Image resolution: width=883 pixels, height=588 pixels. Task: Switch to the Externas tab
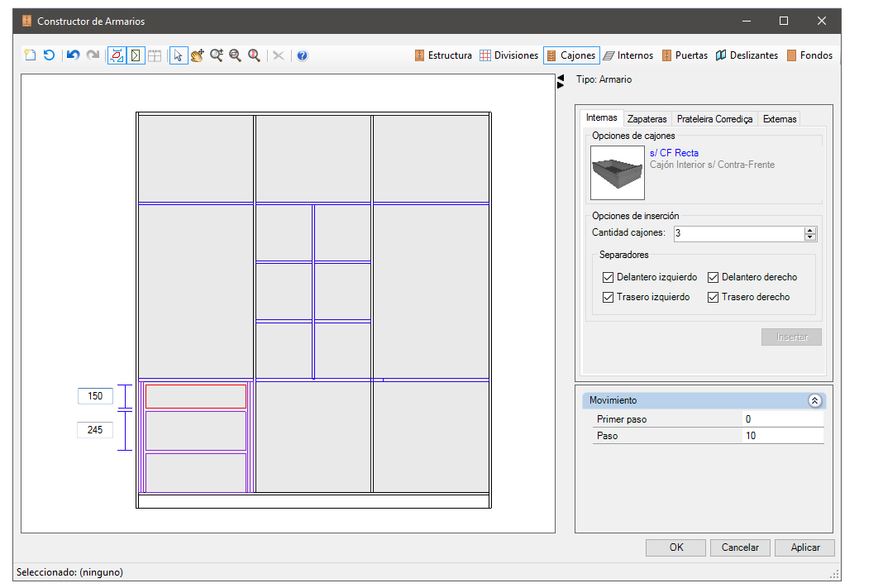tap(780, 119)
